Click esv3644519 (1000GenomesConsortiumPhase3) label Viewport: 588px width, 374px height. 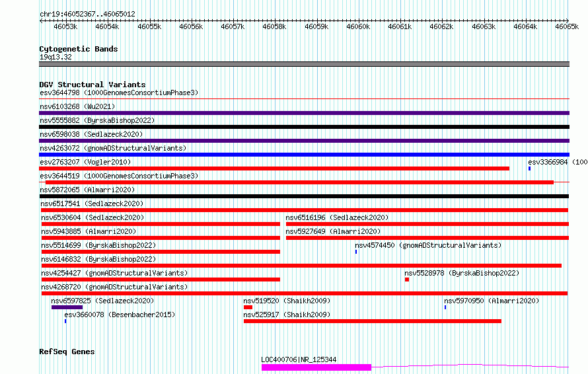(x=119, y=176)
